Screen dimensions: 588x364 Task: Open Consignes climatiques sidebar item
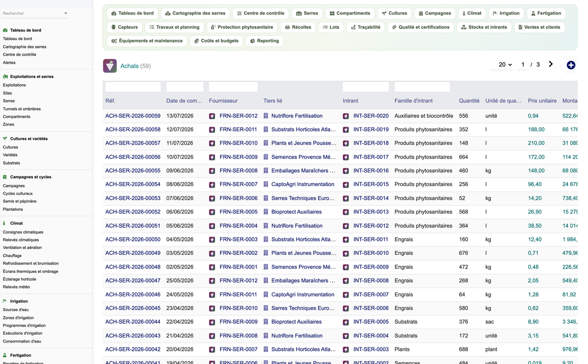23,232
